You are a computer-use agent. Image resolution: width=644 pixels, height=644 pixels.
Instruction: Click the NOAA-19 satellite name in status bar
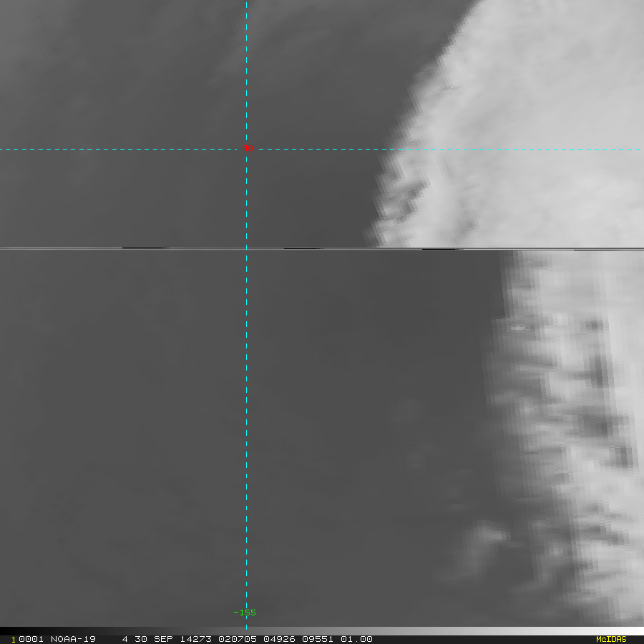(x=73, y=639)
